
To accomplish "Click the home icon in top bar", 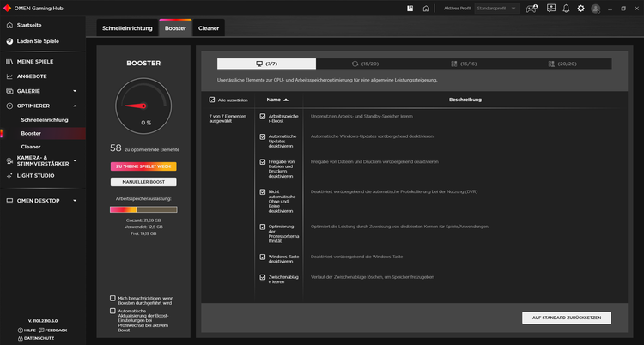I will 426,9.
